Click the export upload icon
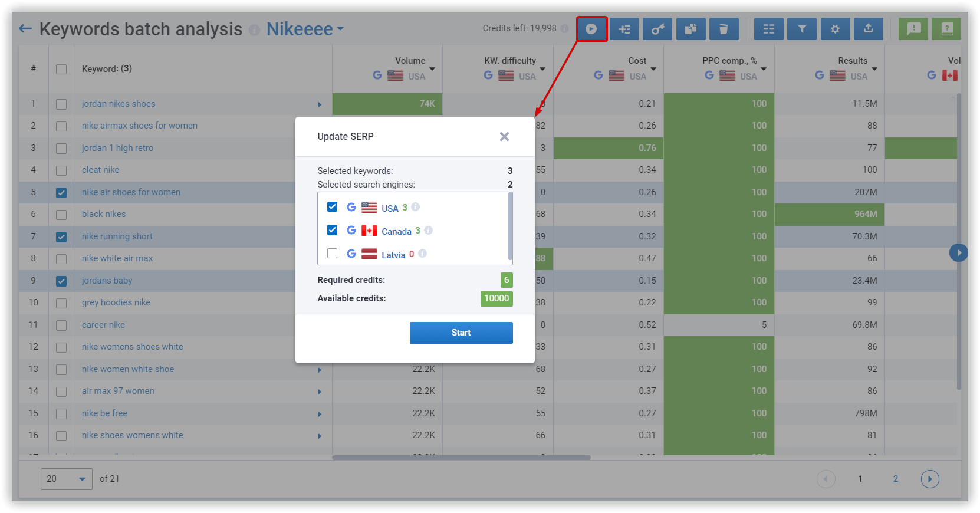This screenshot has width=980, height=513. (869, 29)
